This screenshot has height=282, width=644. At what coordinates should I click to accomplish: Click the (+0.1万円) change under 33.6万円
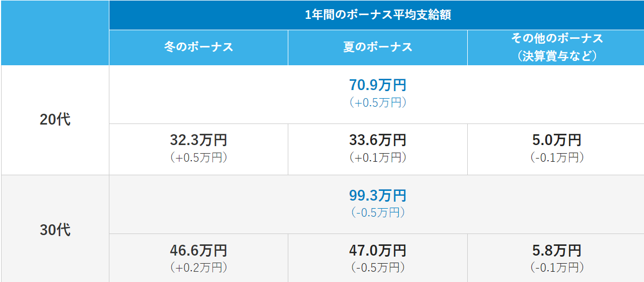[377, 157]
